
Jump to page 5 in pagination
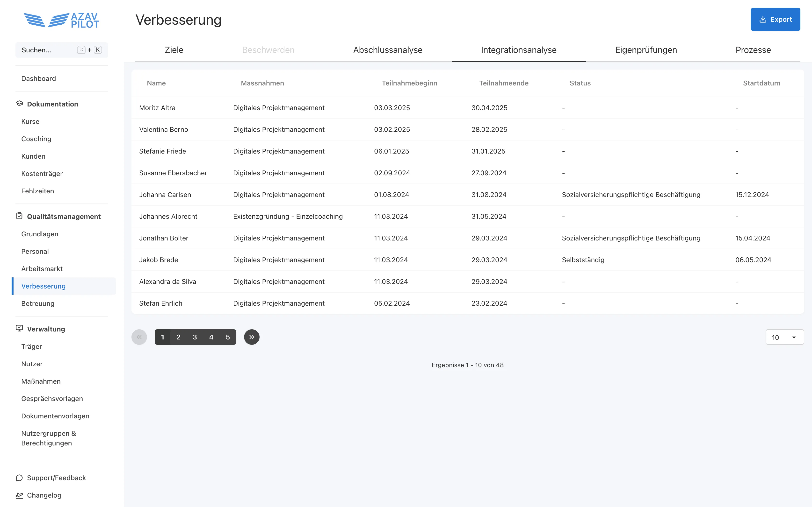[227, 337]
